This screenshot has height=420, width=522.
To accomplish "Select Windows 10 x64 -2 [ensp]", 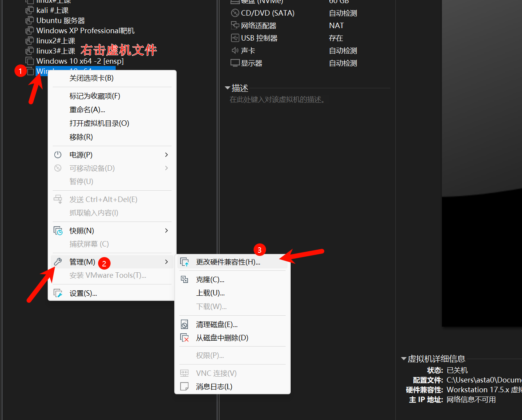I will tap(80, 61).
